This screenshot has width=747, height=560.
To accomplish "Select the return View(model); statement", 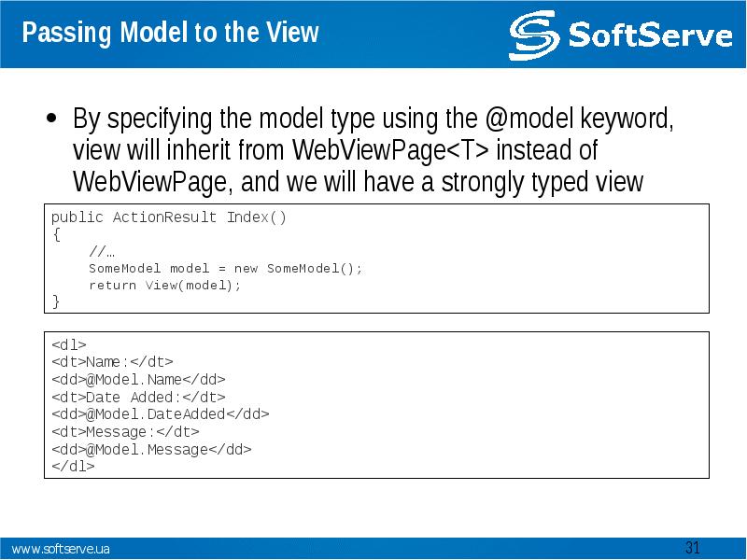I will click(x=164, y=286).
